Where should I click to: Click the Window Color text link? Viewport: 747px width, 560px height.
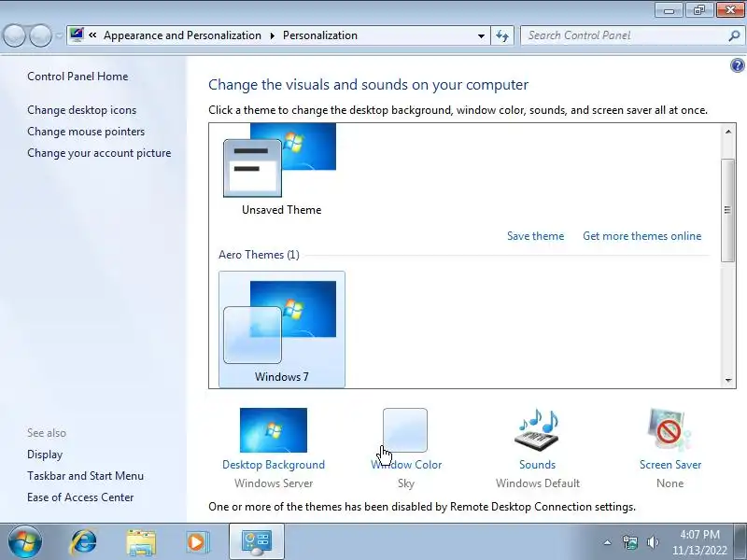406,464
